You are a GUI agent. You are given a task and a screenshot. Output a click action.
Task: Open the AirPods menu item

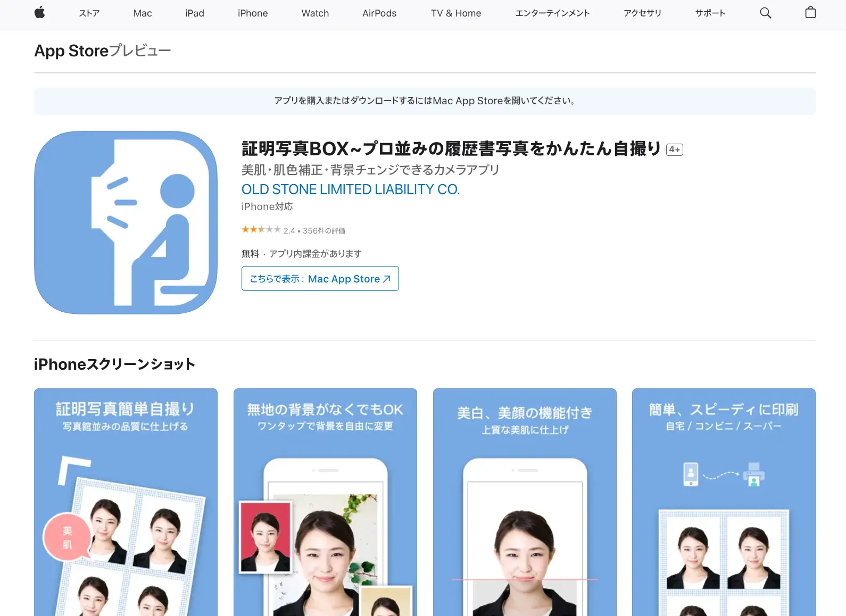[379, 13]
